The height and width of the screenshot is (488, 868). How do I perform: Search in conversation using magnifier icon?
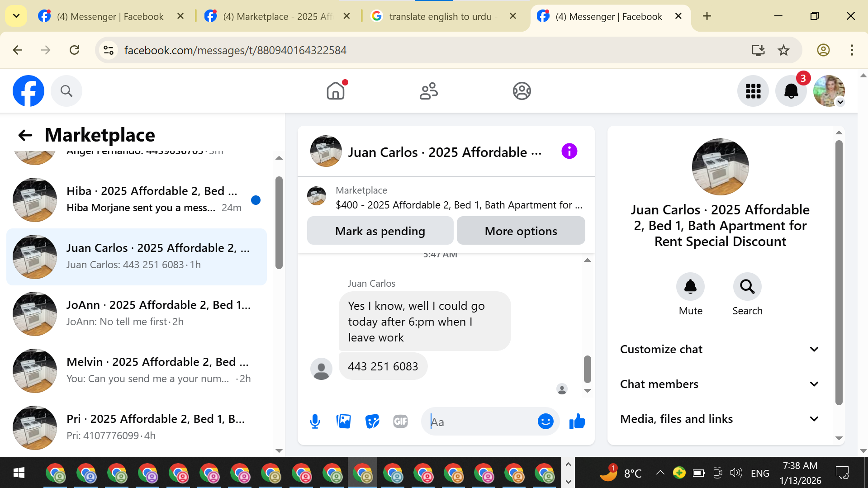(x=747, y=286)
